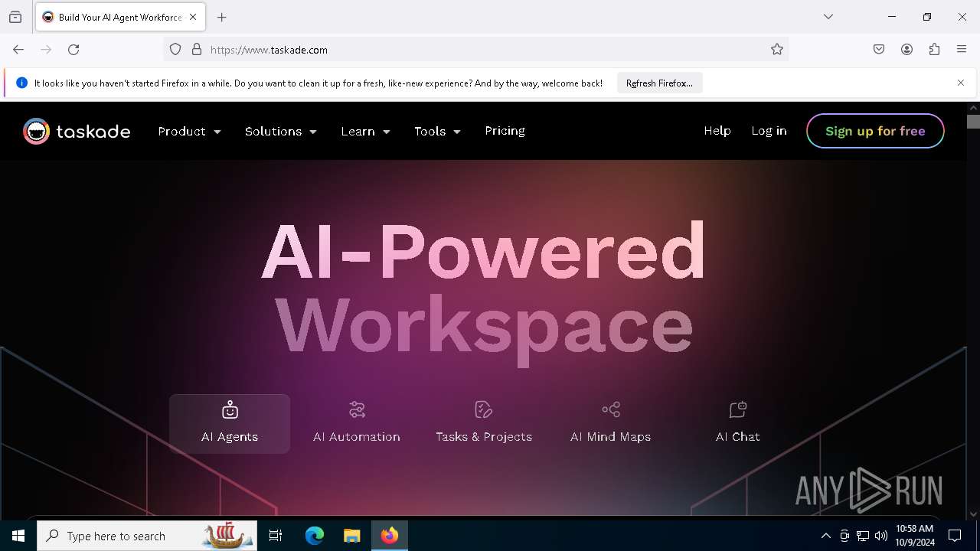Image resolution: width=980 pixels, height=551 pixels.
Task: Open the Firefox View icon
Action: click(15, 17)
